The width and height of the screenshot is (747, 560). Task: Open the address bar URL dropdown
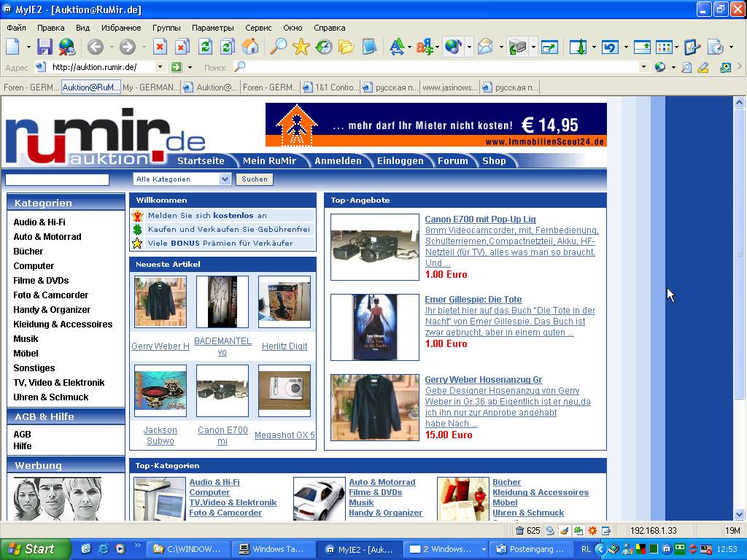pyautogui.click(x=160, y=67)
